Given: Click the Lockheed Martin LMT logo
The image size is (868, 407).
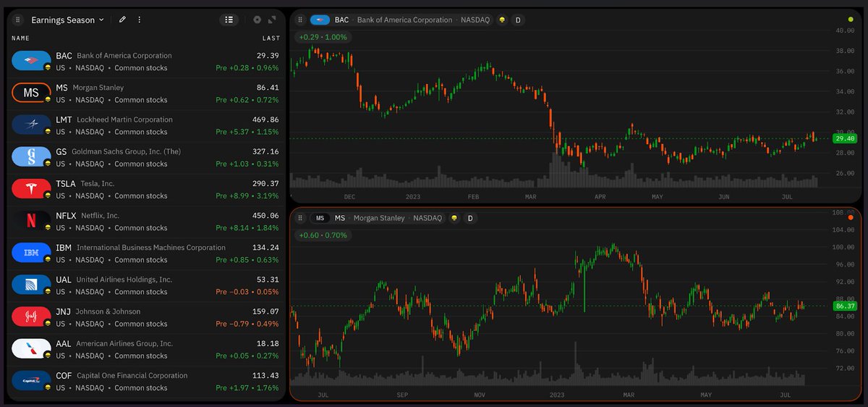Looking at the screenshot, I should 31,125.
